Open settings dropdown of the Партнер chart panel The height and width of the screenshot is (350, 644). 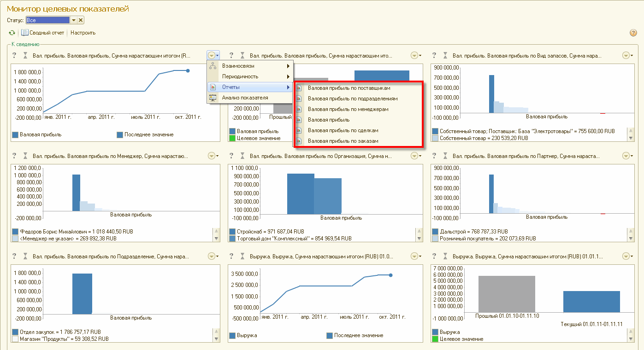point(627,156)
